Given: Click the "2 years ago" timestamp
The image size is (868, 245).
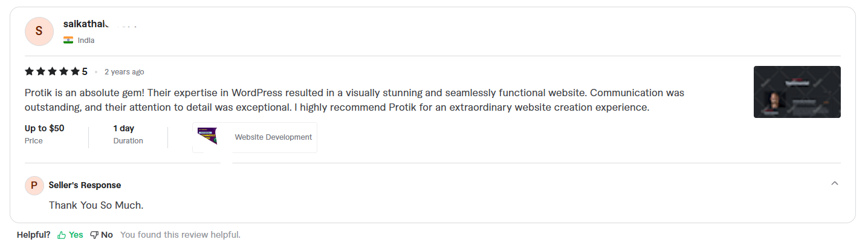Looking at the screenshot, I should pos(124,71).
